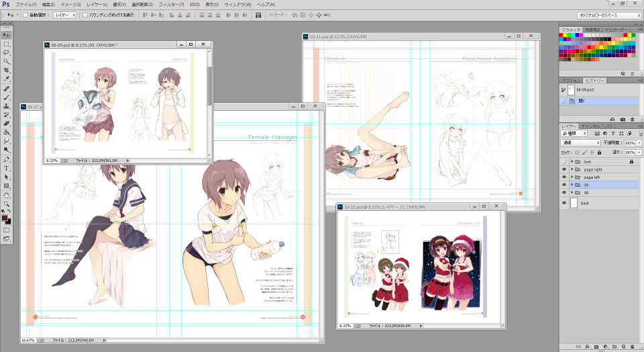Screen dimensions: 644x352
Task: Click the lock-all padlock icon in the Layers panel
Action: click(x=599, y=152)
